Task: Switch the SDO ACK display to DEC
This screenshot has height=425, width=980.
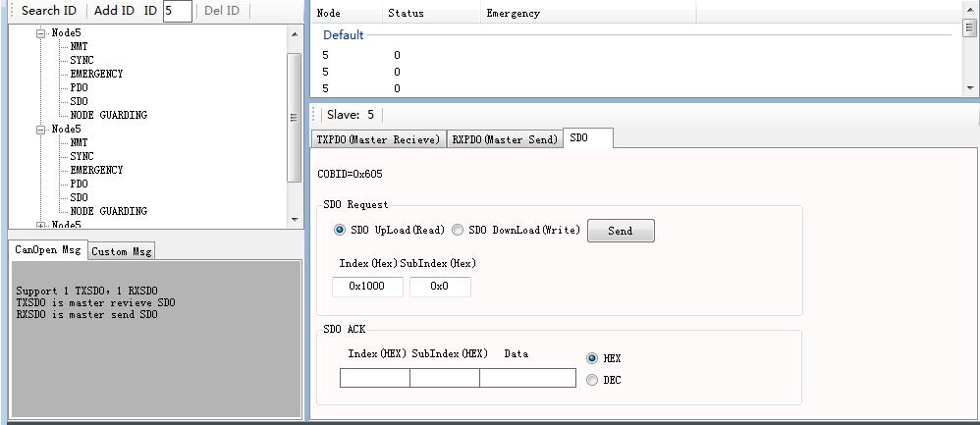Action: tap(592, 380)
